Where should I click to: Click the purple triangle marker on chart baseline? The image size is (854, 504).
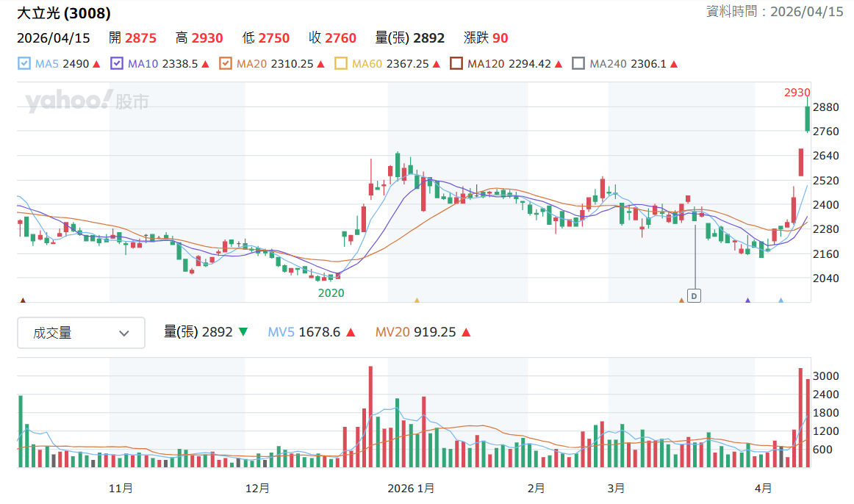point(747,300)
